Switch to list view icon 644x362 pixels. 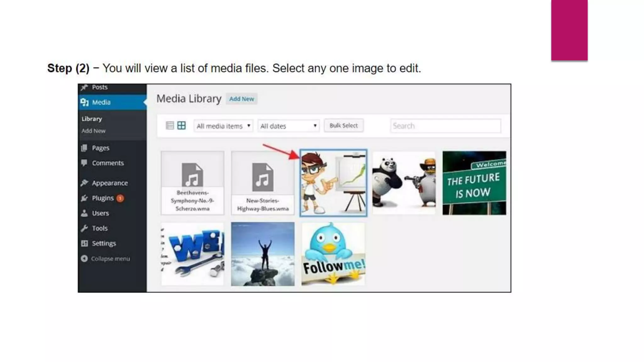point(169,126)
